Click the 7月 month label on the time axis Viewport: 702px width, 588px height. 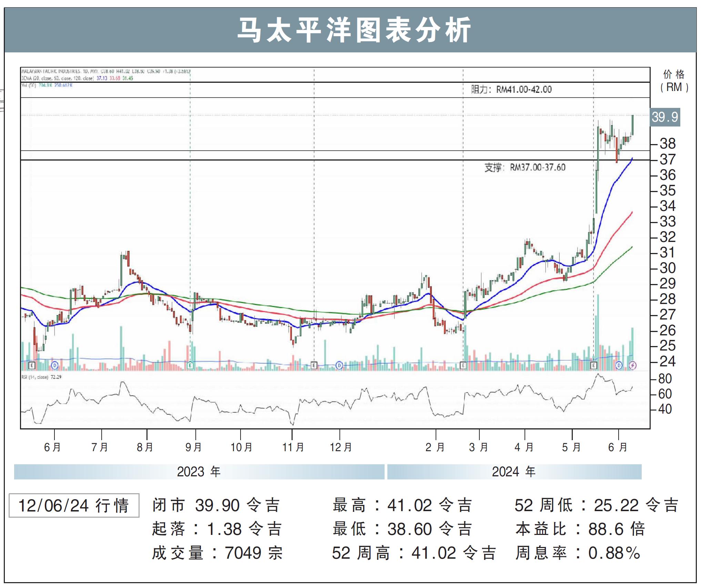point(100,447)
